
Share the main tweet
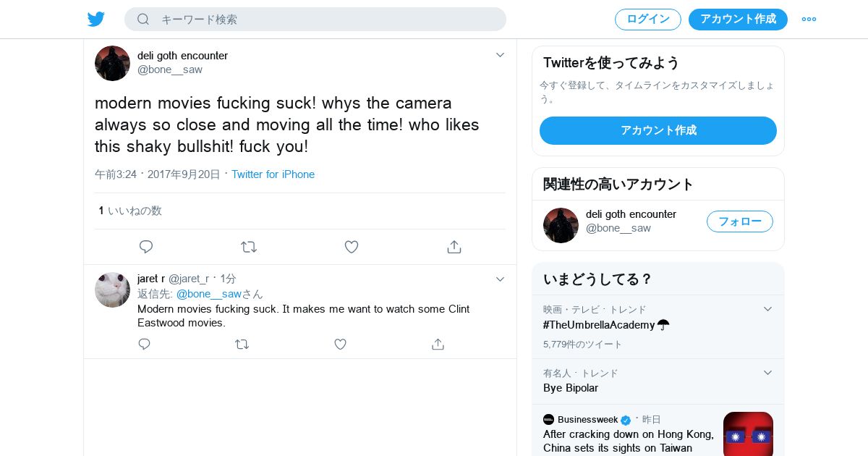(454, 247)
